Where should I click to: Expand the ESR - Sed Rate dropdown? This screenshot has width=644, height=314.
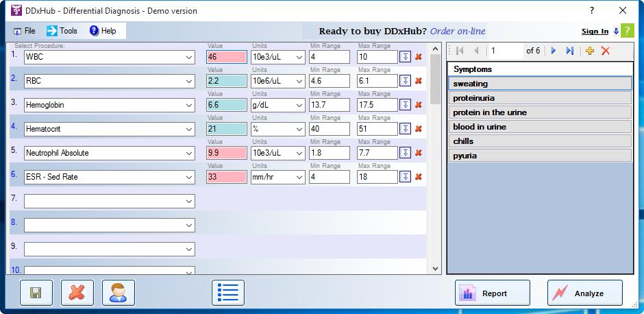189,177
